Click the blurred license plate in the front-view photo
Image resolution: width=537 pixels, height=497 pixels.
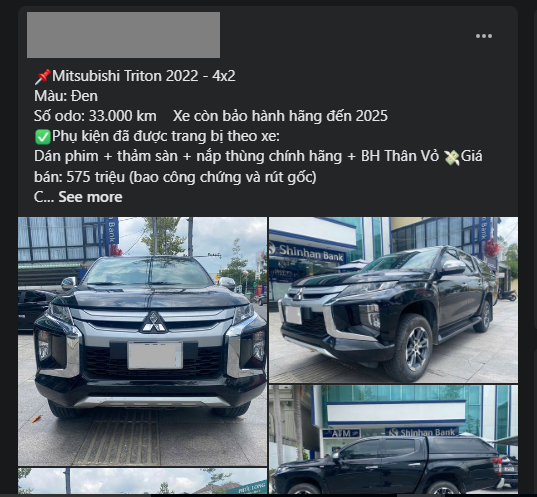(x=155, y=356)
